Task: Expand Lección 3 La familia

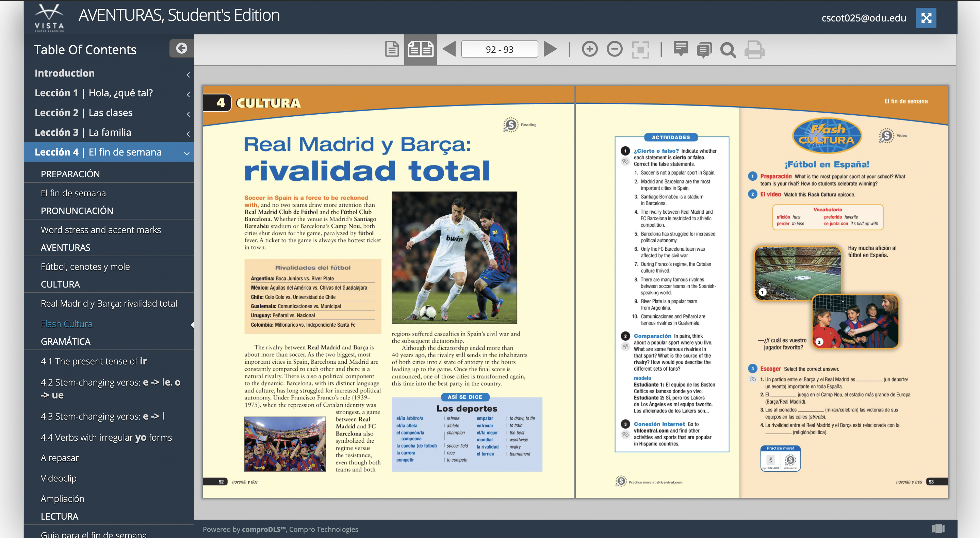Action: (x=109, y=132)
